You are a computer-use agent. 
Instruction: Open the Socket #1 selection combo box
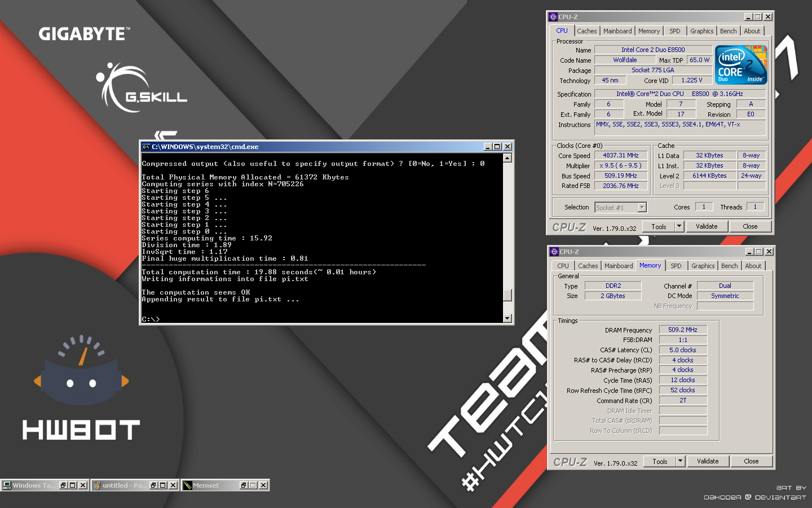[x=620, y=208]
